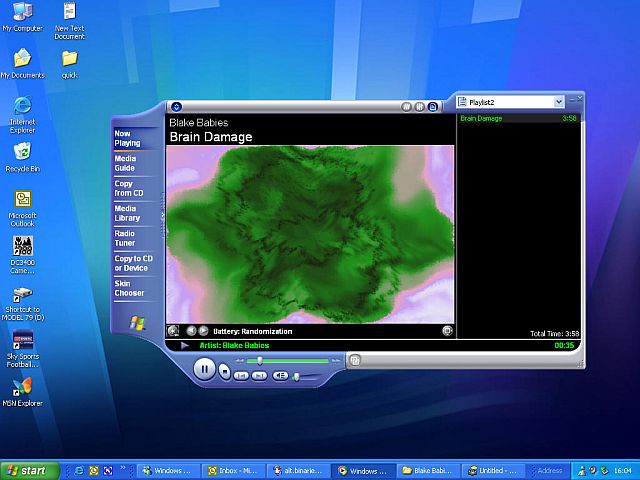The width and height of the screenshot is (640, 480).
Task: Toggle shuffle button in title bar
Action: [406, 107]
